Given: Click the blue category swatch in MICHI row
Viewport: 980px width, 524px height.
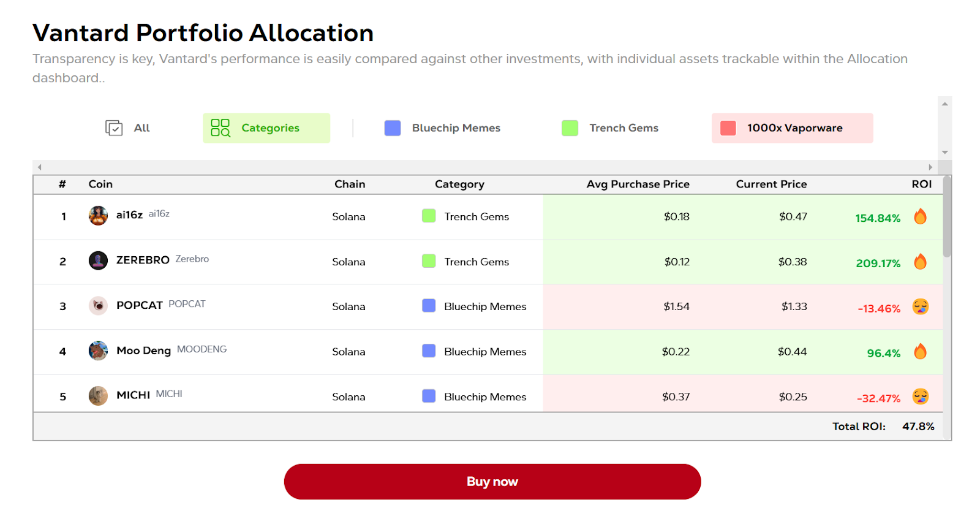Looking at the screenshot, I should pyautogui.click(x=429, y=396).
